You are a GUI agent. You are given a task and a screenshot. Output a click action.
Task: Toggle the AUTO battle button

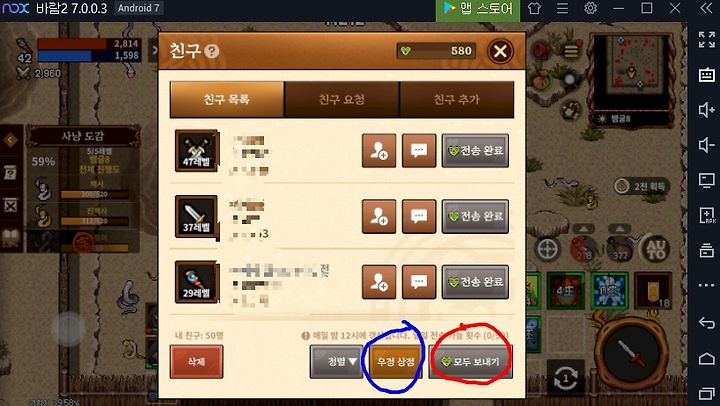click(656, 249)
